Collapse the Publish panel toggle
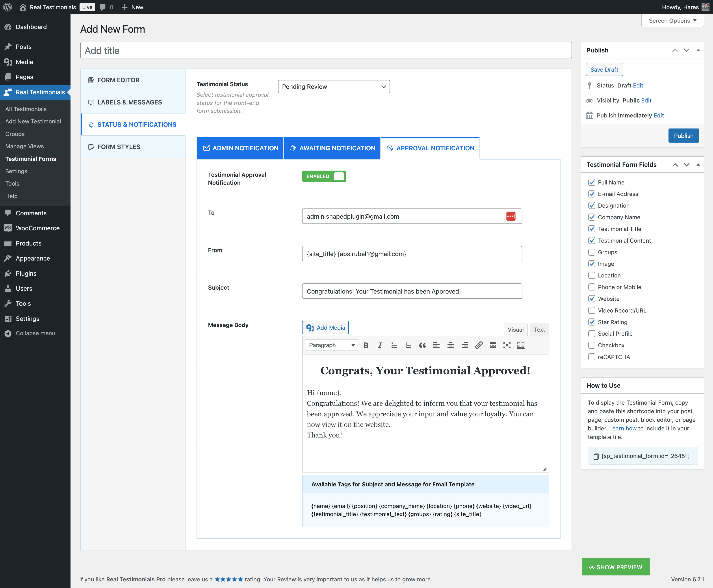The height and width of the screenshot is (588, 713). pos(698,50)
